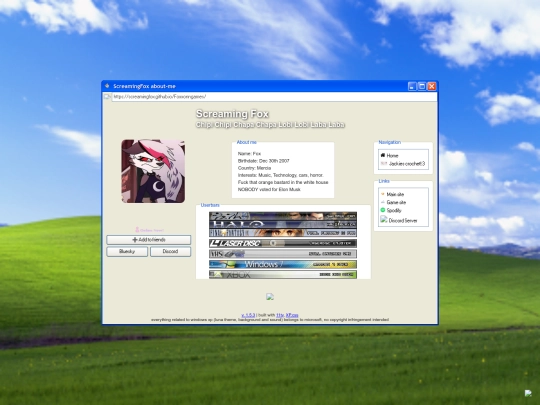Click the Windows 7 userbar
This screenshot has width=540, height=405.
(283, 264)
